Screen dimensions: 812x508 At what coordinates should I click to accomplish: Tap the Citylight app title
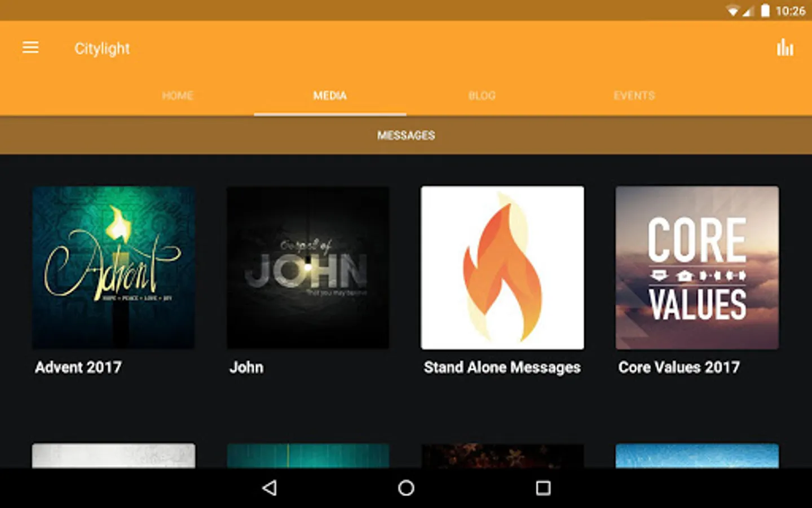pyautogui.click(x=102, y=49)
